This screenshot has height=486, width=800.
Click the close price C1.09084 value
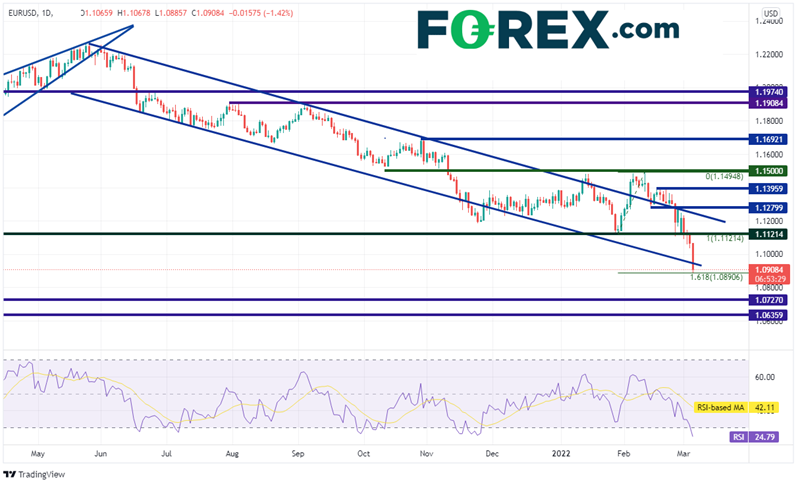pyautogui.click(x=208, y=13)
